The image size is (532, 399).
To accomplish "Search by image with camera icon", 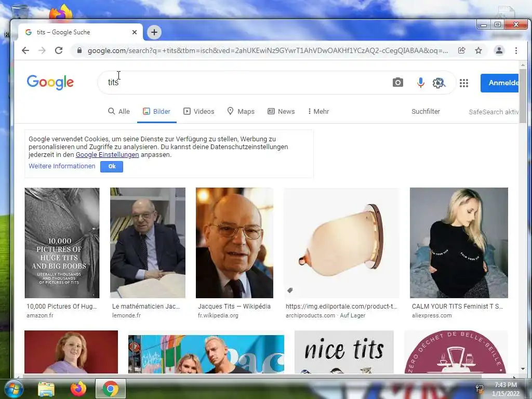I will 398,83.
